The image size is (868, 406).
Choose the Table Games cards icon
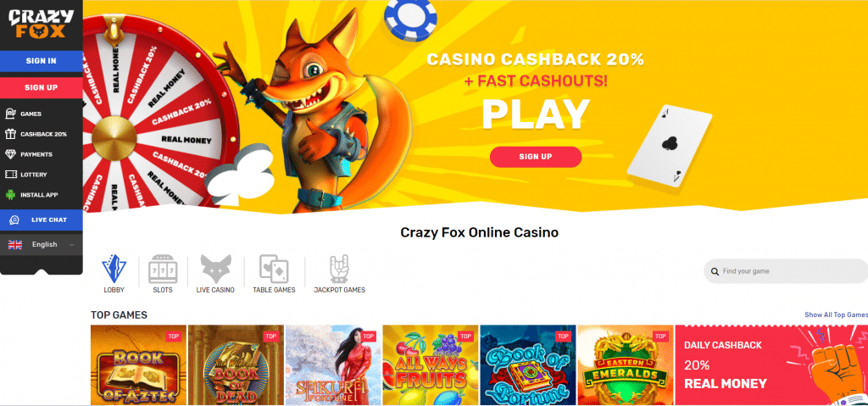(x=274, y=270)
